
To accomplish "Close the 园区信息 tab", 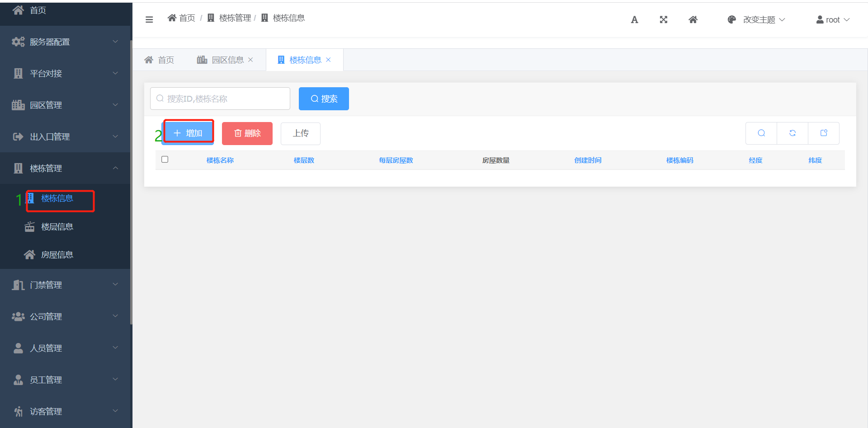I will 250,60.
